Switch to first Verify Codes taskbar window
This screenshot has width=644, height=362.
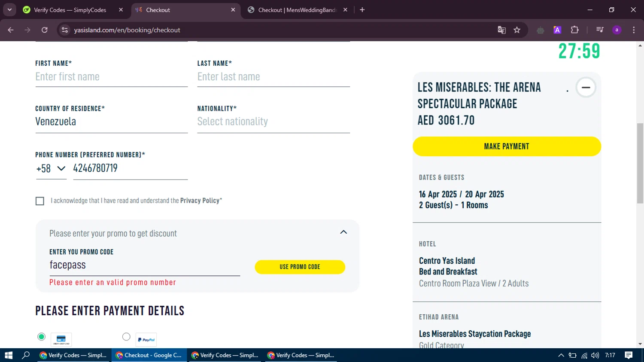pos(73,355)
